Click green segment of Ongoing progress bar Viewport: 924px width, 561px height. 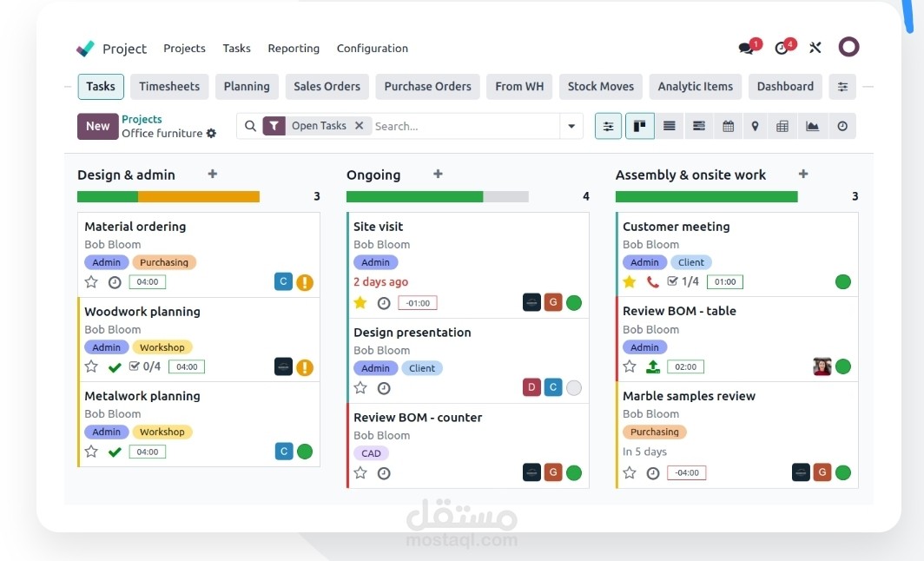coord(415,197)
